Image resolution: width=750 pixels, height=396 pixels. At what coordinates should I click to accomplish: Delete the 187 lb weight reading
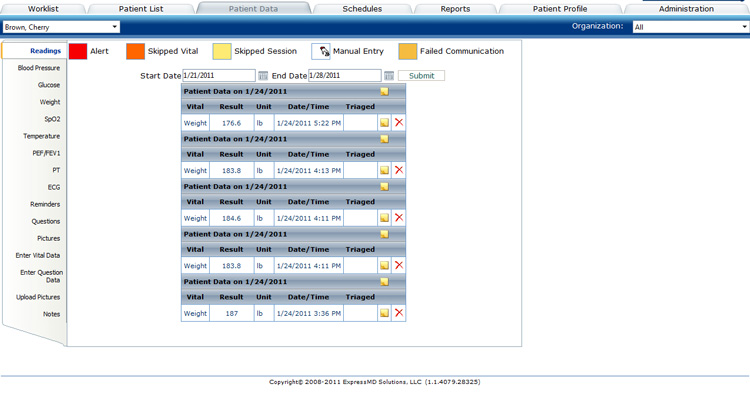point(399,313)
